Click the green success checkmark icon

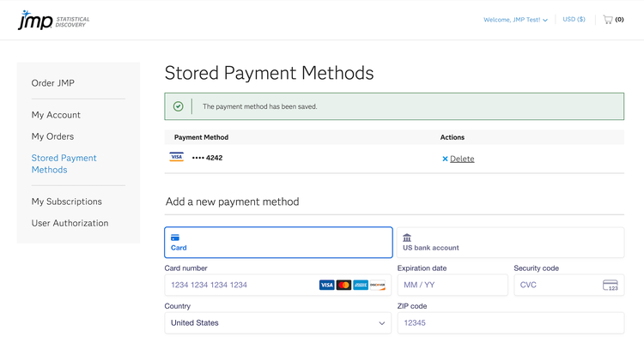coord(179,106)
